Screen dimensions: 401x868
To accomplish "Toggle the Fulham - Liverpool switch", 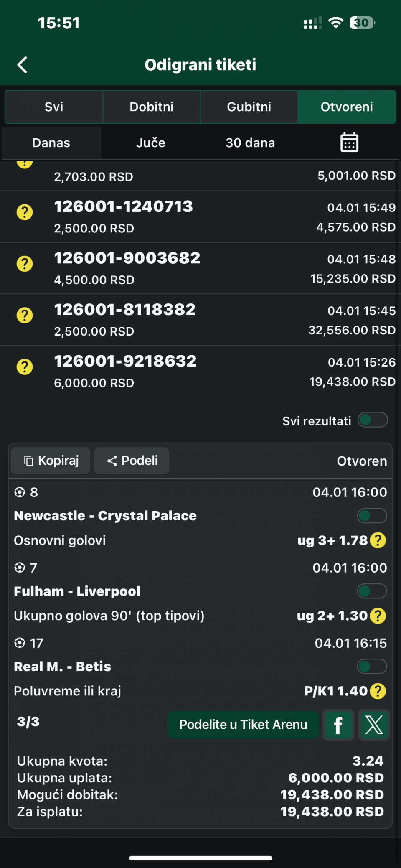I will click(x=372, y=591).
